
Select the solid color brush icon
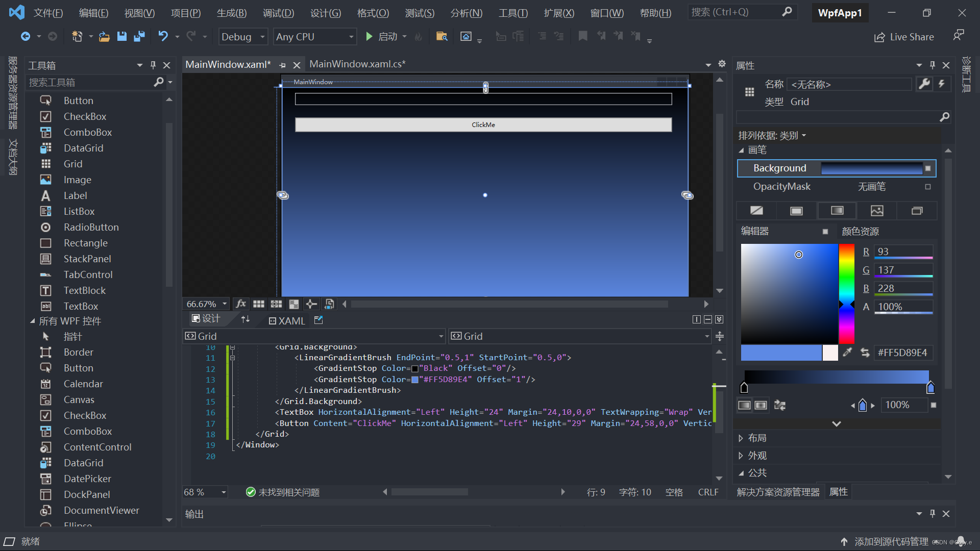pyautogui.click(x=796, y=211)
